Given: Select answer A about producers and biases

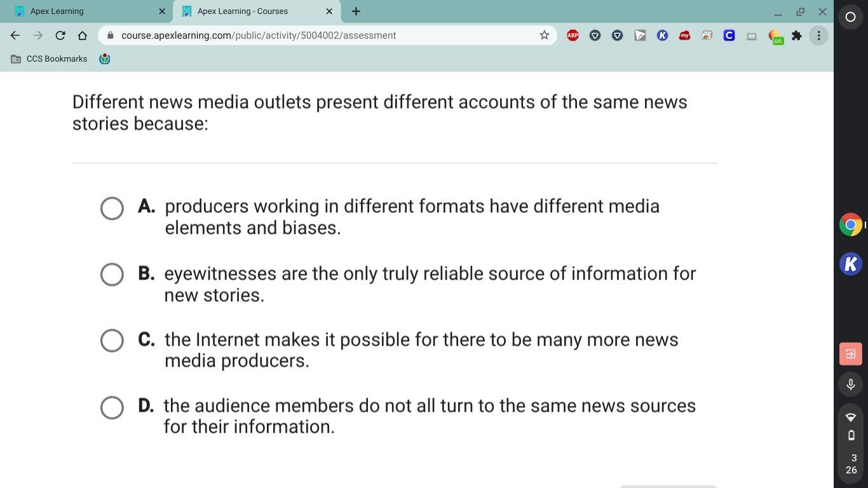Looking at the screenshot, I should (x=112, y=208).
